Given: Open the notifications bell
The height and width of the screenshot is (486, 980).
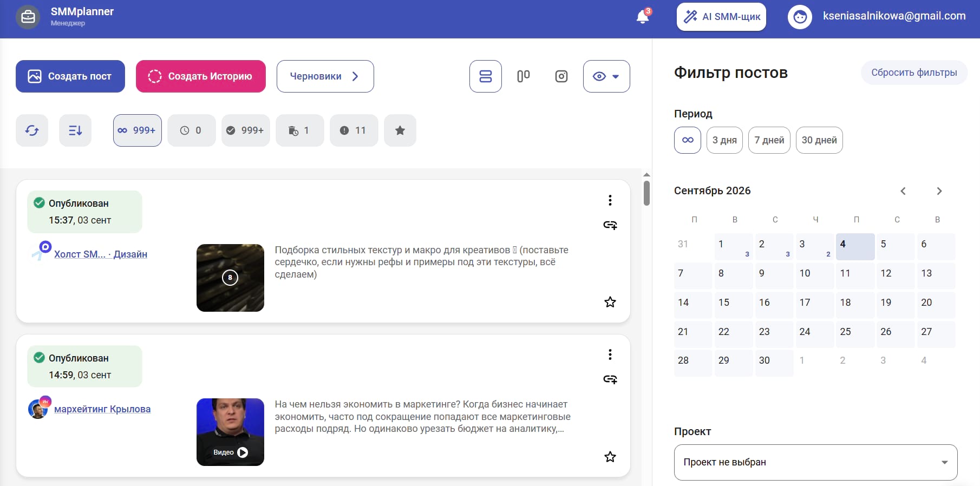Looking at the screenshot, I should [x=643, y=16].
